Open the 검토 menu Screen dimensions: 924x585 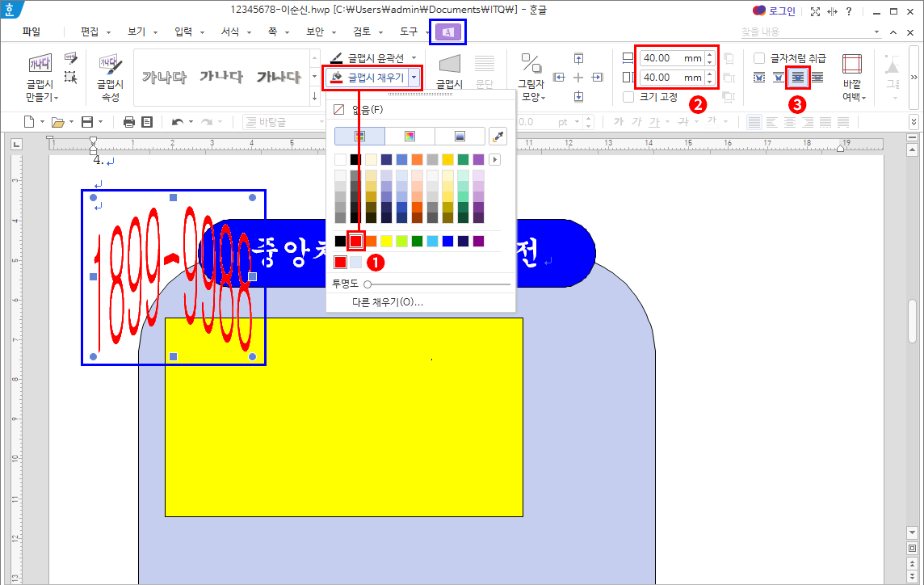(x=362, y=32)
